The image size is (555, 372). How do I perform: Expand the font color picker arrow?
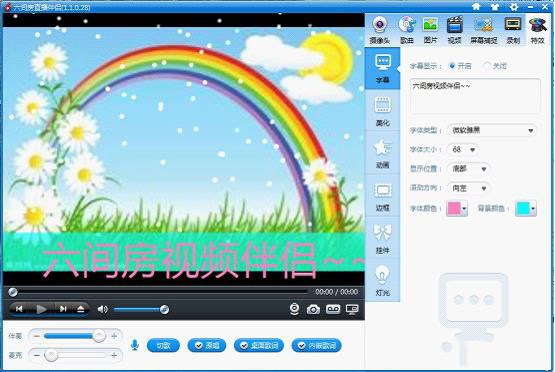[x=464, y=208]
